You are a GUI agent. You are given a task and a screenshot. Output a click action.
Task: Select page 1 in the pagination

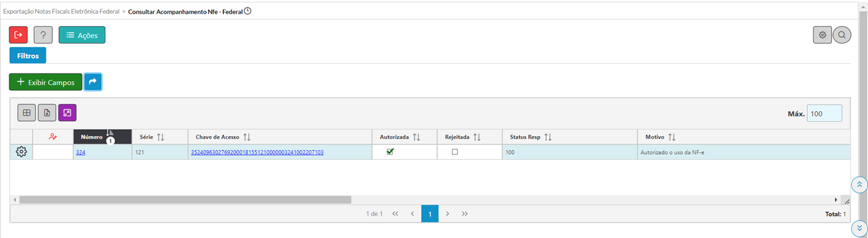point(430,214)
